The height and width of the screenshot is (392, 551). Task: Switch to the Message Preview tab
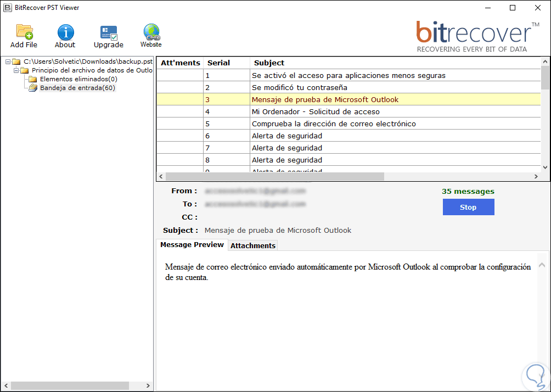(192, 245)
